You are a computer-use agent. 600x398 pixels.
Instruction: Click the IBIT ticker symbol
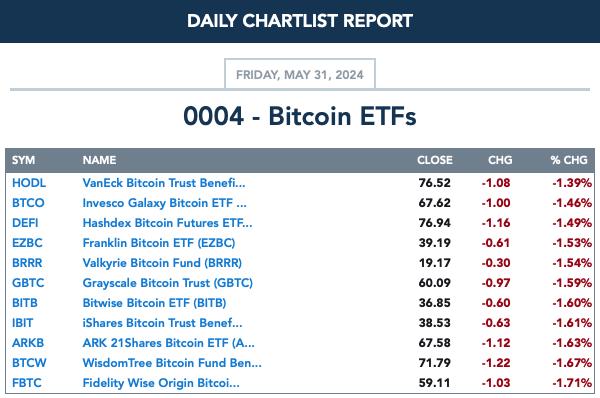[x=23, y=323]
